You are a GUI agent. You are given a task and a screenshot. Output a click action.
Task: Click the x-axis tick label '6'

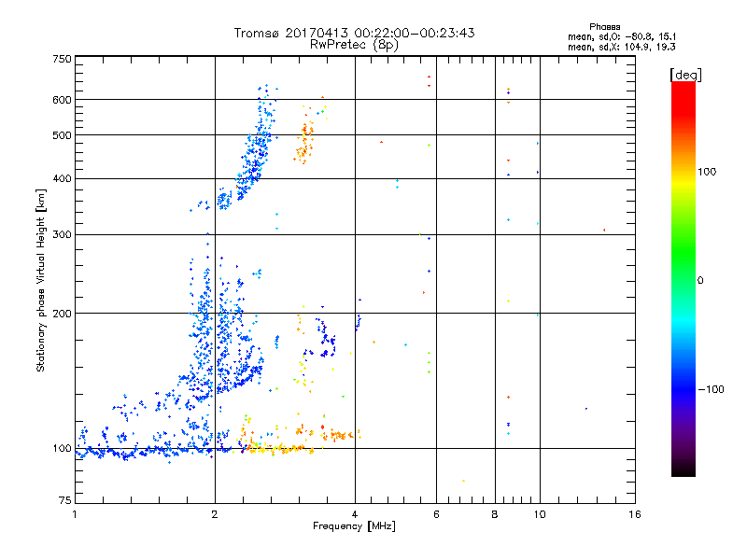click(436, 514)
